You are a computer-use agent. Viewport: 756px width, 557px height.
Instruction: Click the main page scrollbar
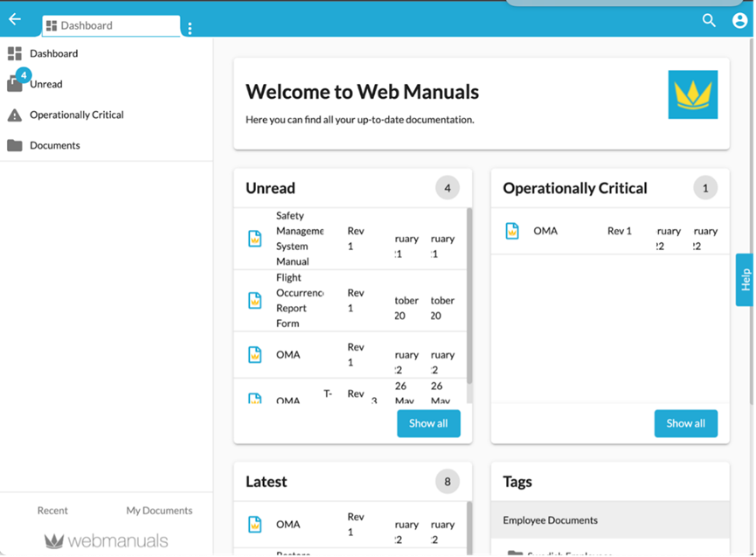752,222
